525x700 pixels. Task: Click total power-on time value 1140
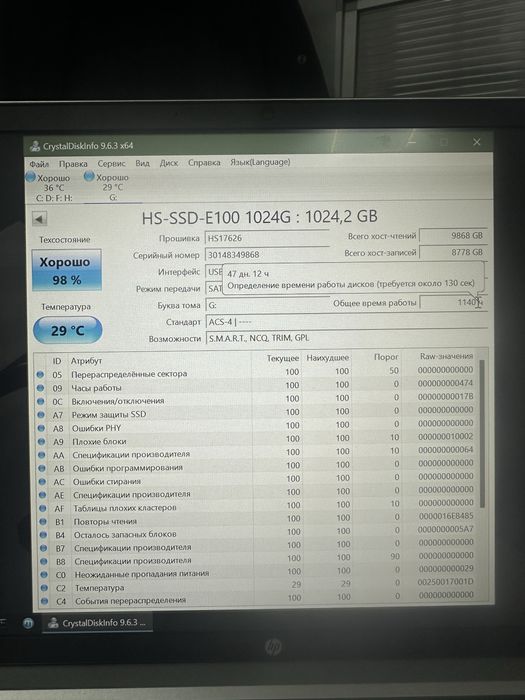[453, 302]
